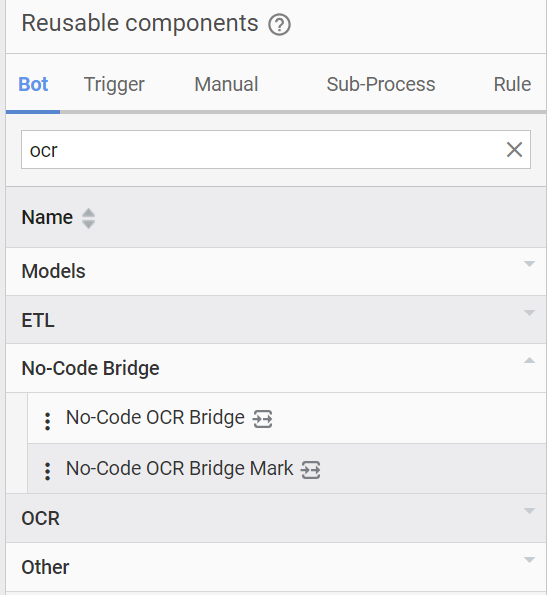Switch to the Manual tab
The width and height of the screenshot is (547, 595).
(226, 84)
